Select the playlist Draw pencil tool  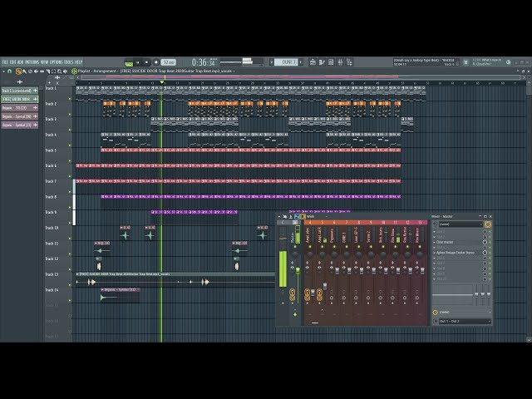tap(18, 71)
